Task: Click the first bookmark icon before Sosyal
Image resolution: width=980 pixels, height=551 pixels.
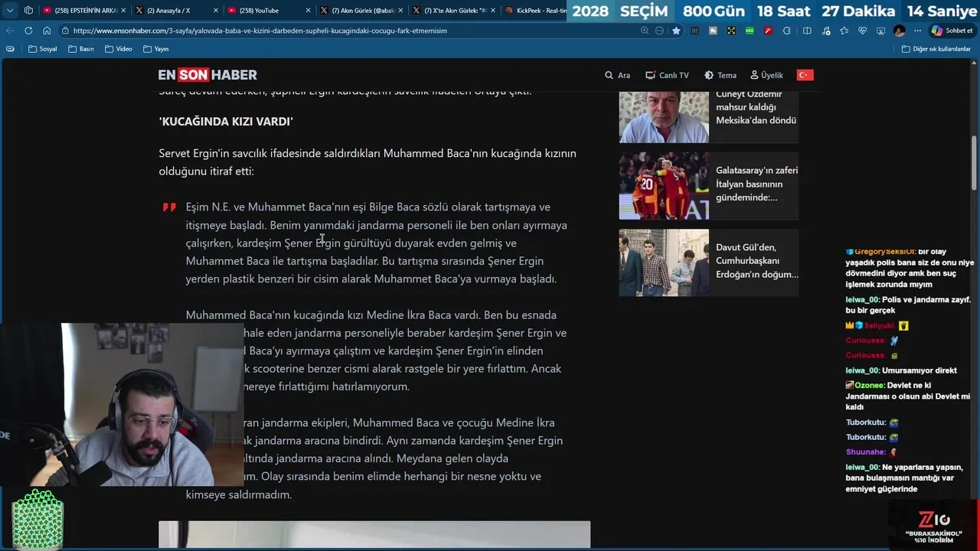Action: (10, 49)
